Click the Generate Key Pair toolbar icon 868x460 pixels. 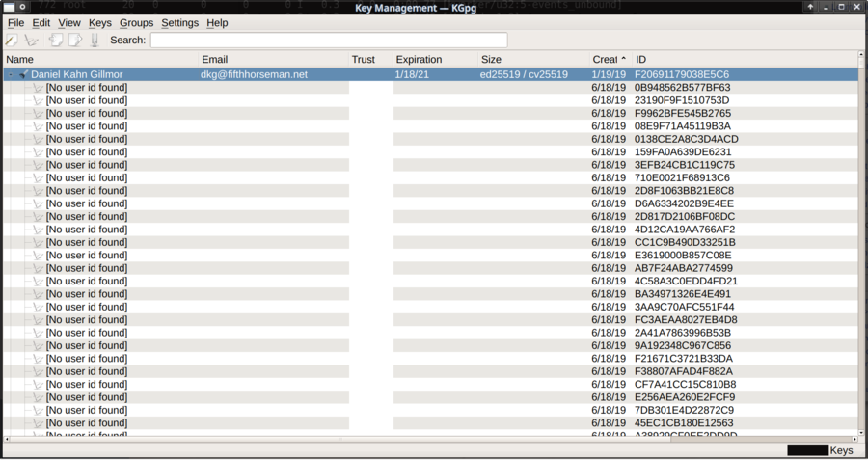point(12,40)
